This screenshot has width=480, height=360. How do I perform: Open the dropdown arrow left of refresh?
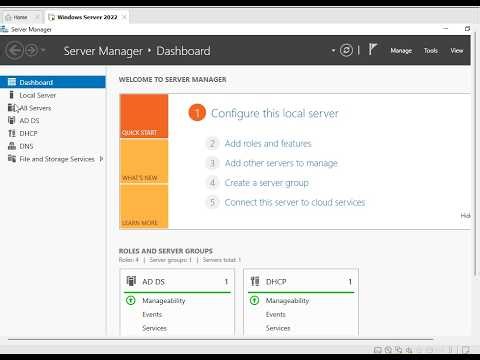click(x=333, y=51)
